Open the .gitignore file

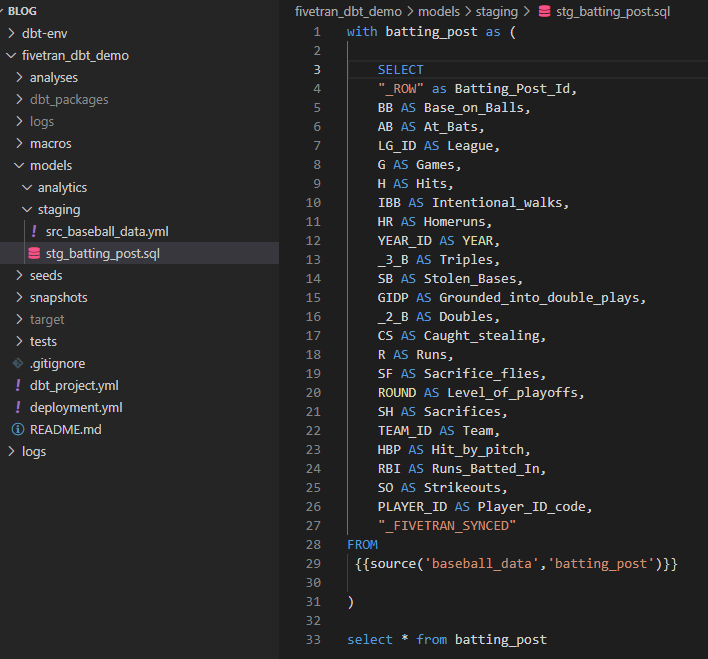(57, 364)
